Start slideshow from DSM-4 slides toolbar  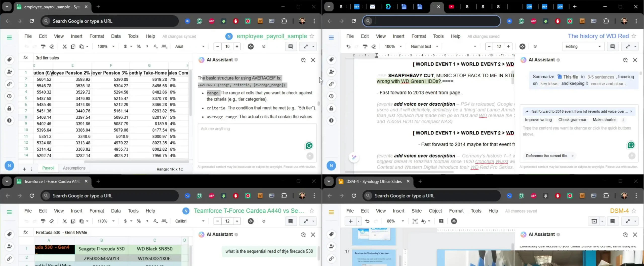[x=594, y=221]
